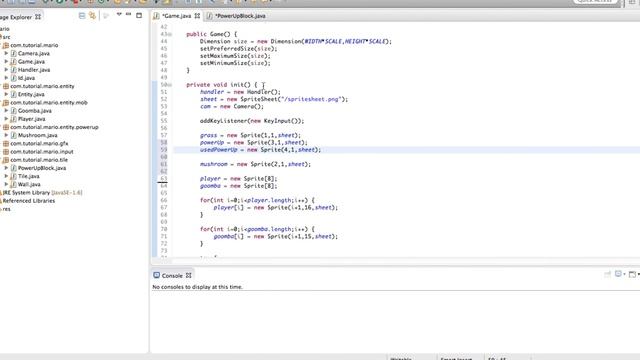Select the Package Explorer tab
Screen dimensions: 640x360
pos(16,17)
